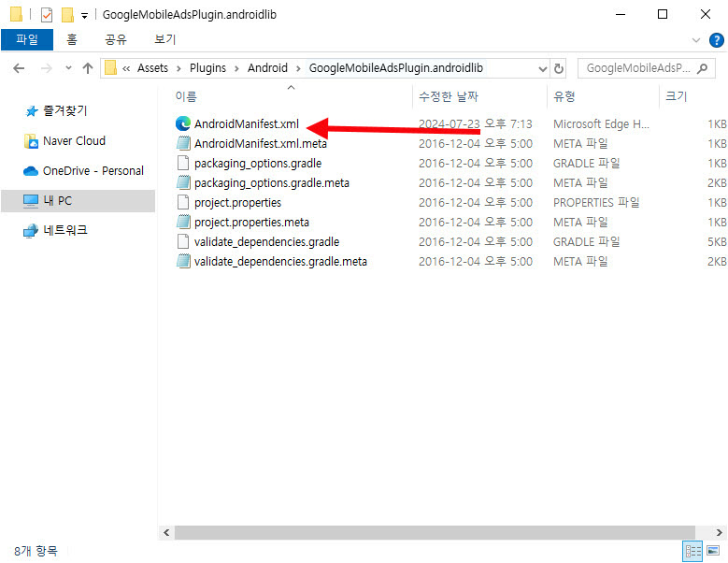Click the search magnifier icon
This screenshot has width=728, height=563.
[703, 68]
